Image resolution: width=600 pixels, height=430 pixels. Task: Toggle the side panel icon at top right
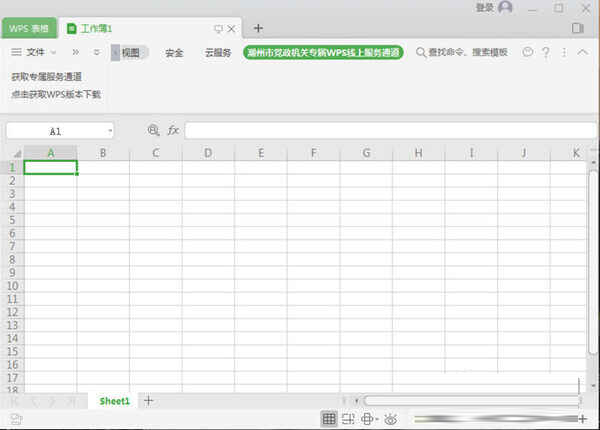pyautogui.click(x=577, y=28)
